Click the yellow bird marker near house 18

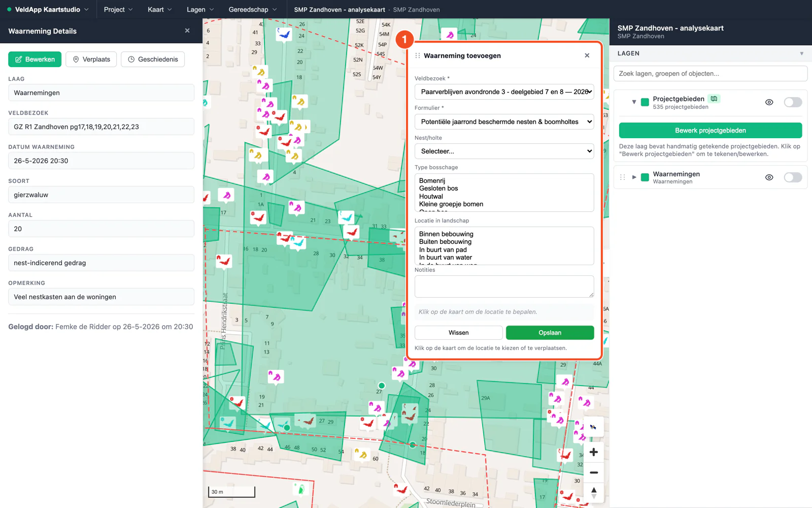tap(300, 102)
